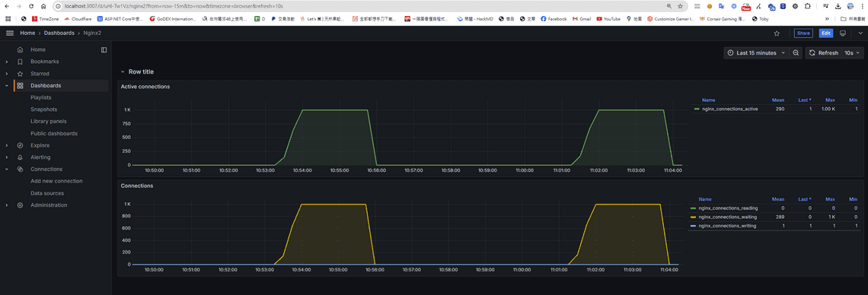The height and width of the screenshot is (295, 868).
Task: Expand the Alerting sidebar section
Action: [x=7, y=157]
